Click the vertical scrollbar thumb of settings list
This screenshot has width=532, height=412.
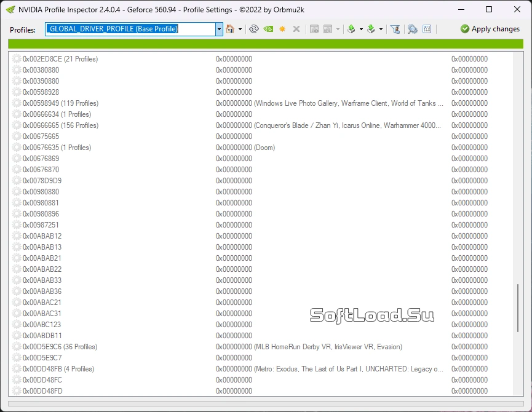518,308
